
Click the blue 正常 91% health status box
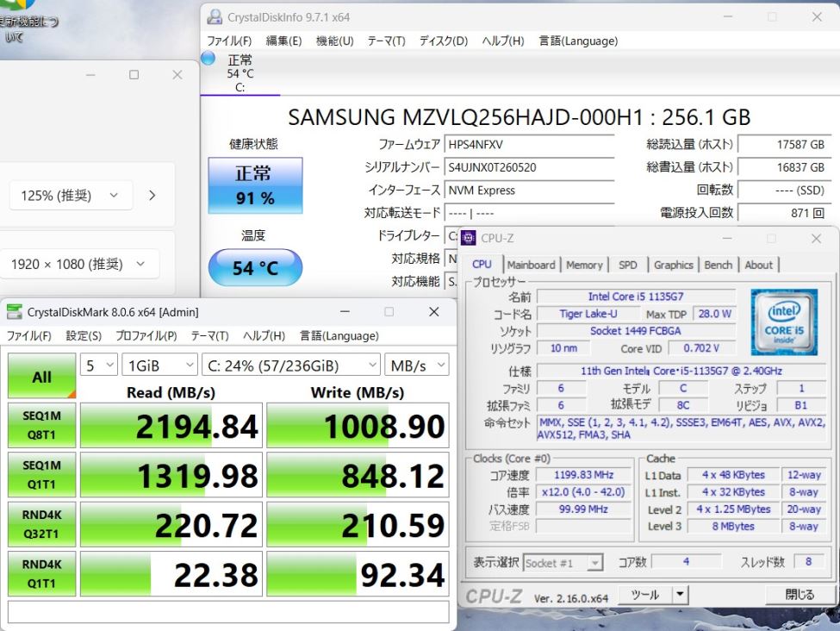[255, 185]
